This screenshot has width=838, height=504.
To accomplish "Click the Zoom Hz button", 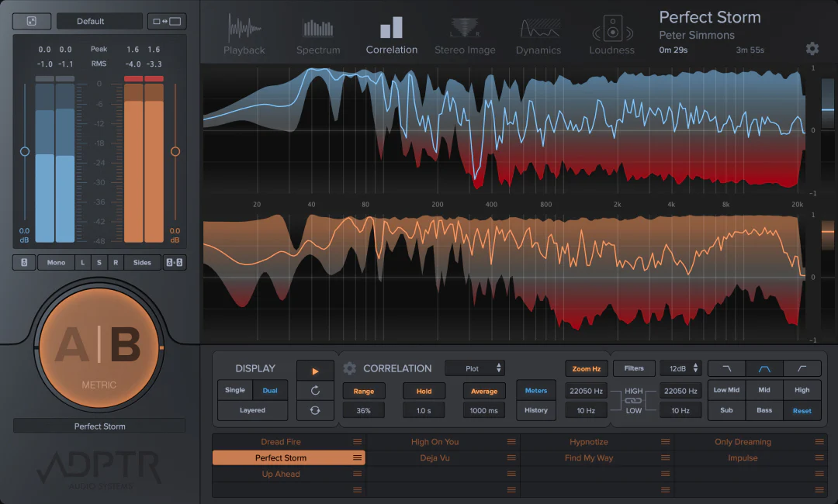I will [586, 368].
